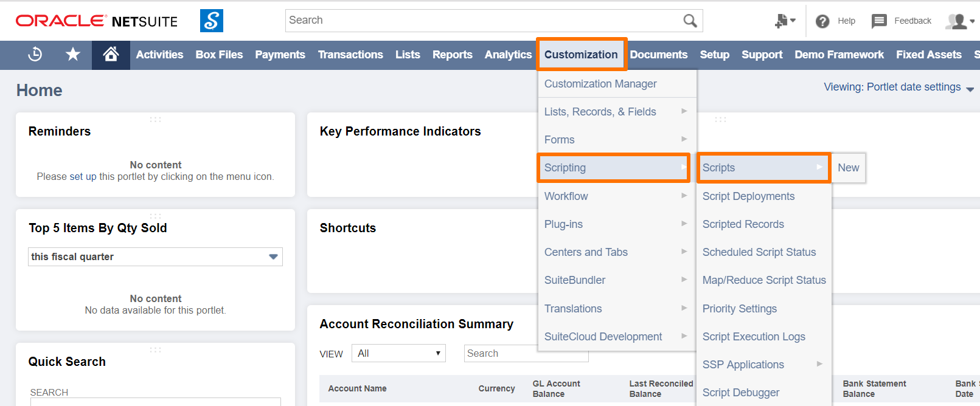
Task: Open the Documents menu
Action: coord(659,55)
